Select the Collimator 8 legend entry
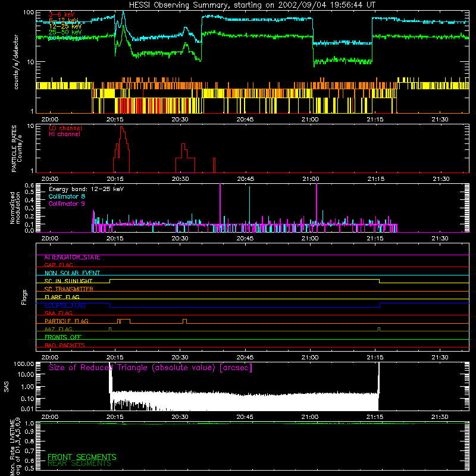 point(67,196)
